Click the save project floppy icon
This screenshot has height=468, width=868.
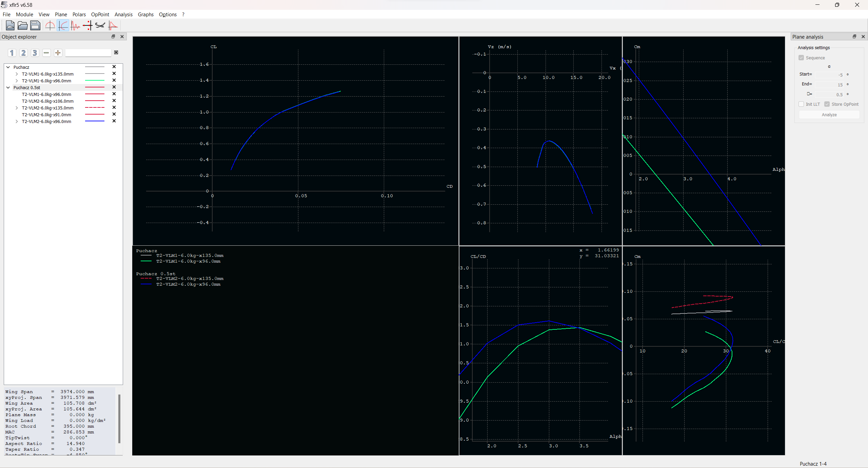[x=35, y=25]
